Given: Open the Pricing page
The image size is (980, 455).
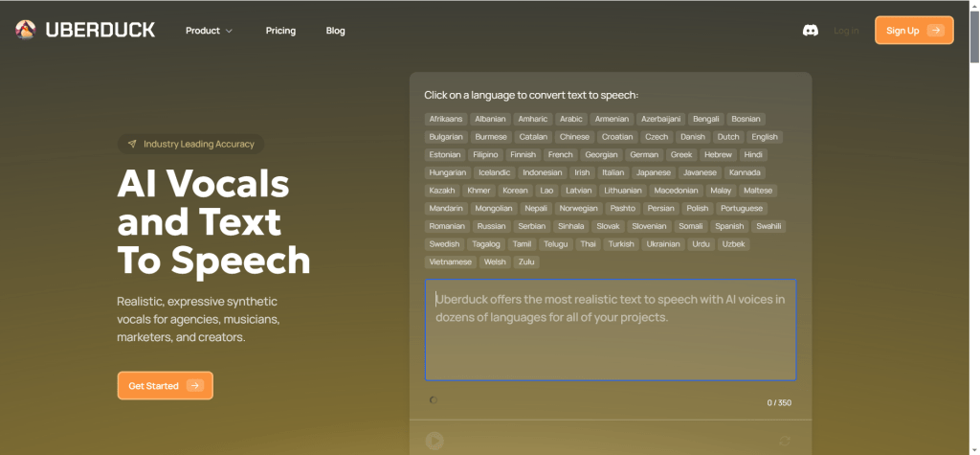Looking at the screenshot, I should click(280, 31).
